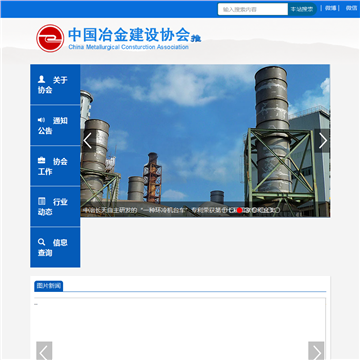Click the speaker icon beside 通知公告
The image size is (360, 360).
pyautogui.click(x=41, y=120)
